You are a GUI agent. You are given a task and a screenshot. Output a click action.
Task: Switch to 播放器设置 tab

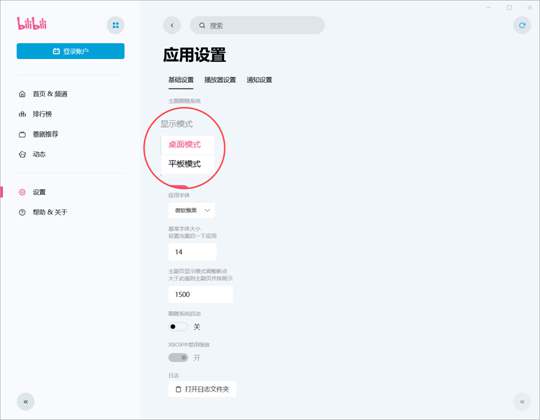pos(220,80)
